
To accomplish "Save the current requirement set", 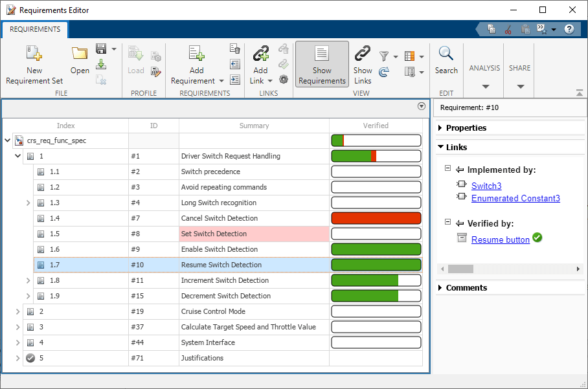I will coord(102,49).
